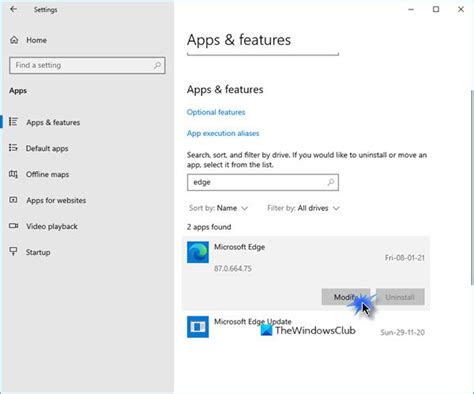Open the Filter by All drives dropdown

click(x=303, y=208)
